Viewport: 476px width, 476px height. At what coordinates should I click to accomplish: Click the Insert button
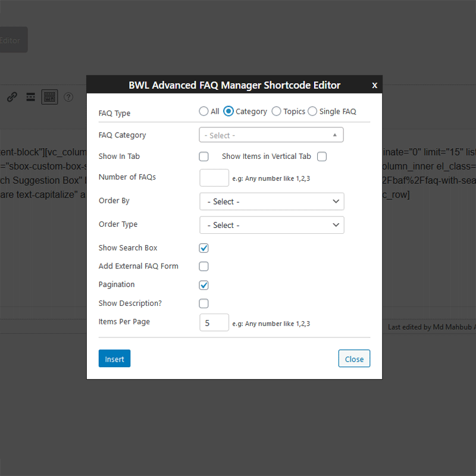[x=114, y=358]
